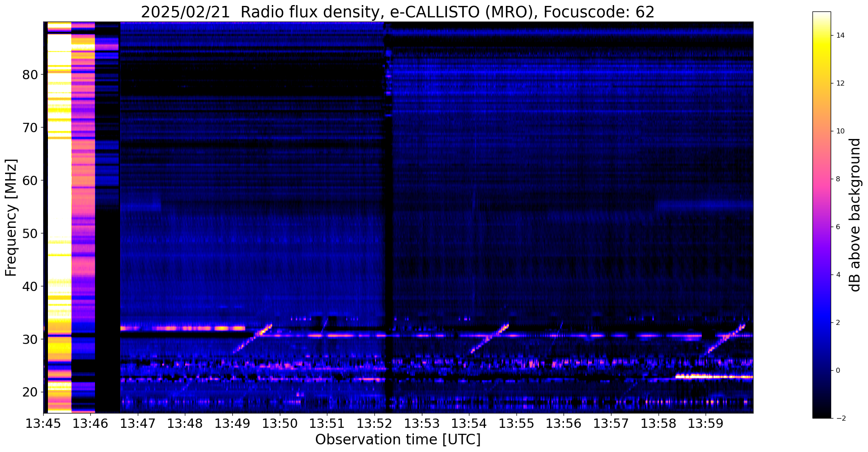Click the 13:53 time tick label
868x452 pixels.
click(421, 423)
